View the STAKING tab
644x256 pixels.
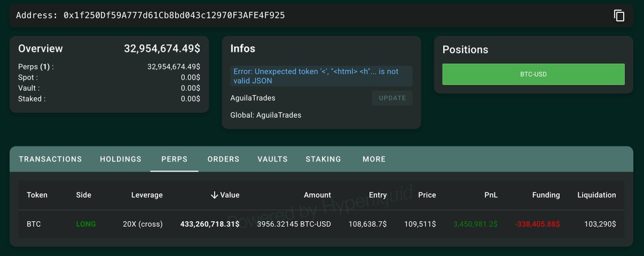[324, 159]
